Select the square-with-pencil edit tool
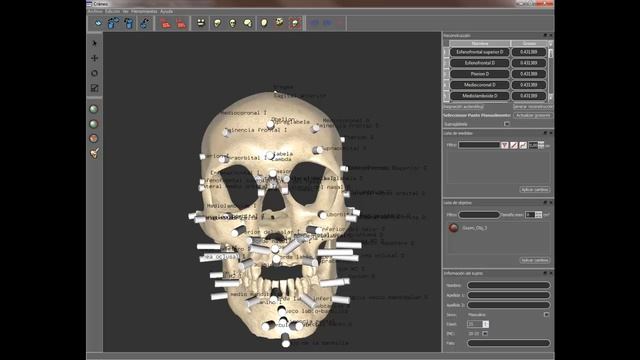Image resolution: width=640 pixels, height=360 pixels. (x=94, y=88)
